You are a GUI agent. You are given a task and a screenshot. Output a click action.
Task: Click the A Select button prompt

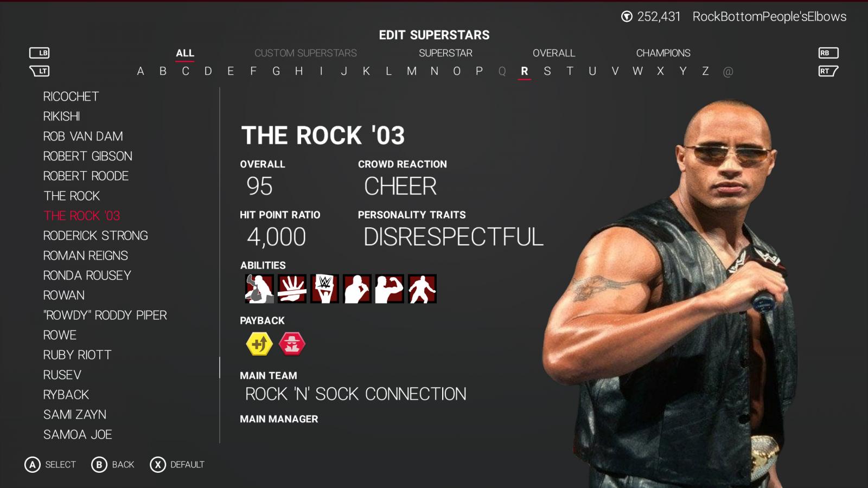tap(50, 465)
